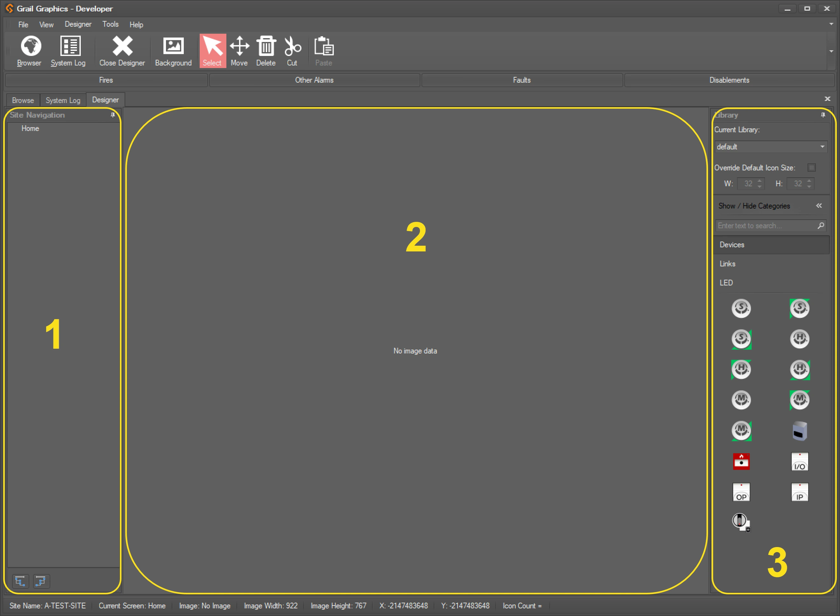Increment the icon width stepper
The height and width of the screenshot is (616, 840).
point(760,181)
